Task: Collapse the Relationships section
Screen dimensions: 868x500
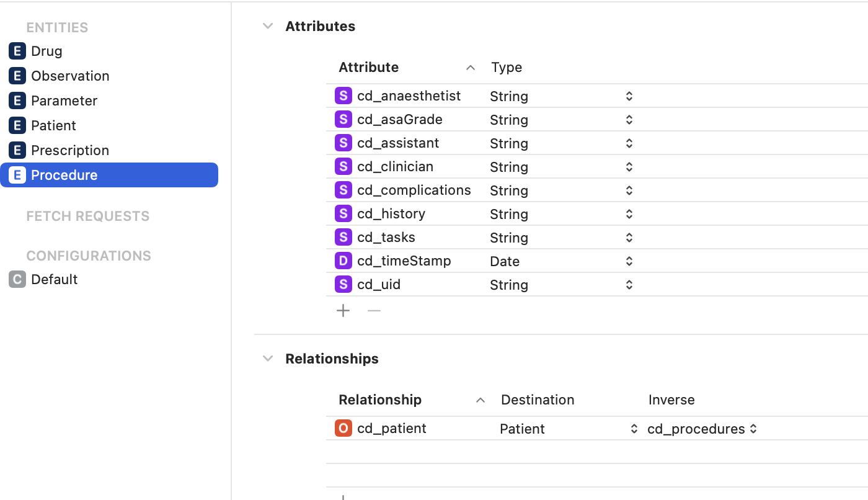Action: pos(268,359)
